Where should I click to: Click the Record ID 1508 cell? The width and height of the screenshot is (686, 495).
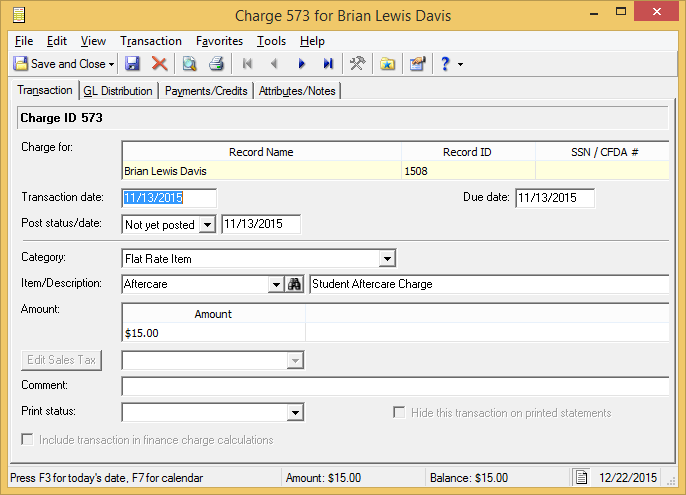468,171
